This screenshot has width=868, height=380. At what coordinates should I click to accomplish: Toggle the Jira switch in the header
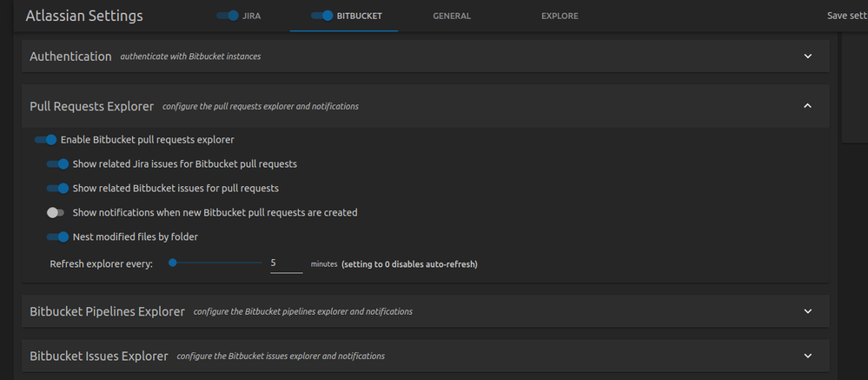point(227,16)
